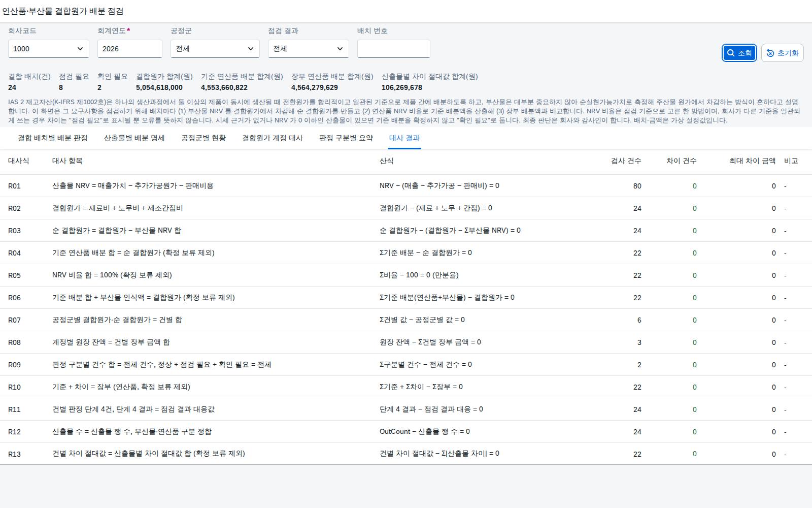The image size is (812, 508).
Task: Open the 공정군별 현황 tab
Action: coord(204,138)
